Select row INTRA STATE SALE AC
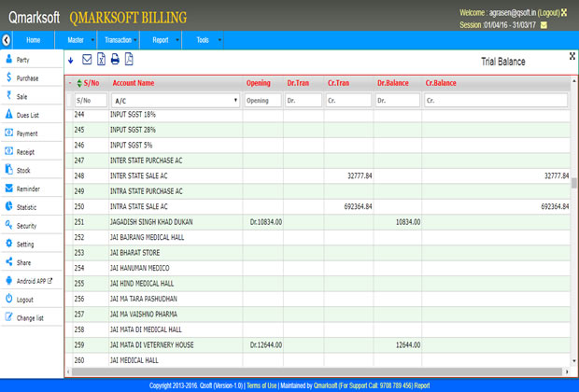Viewport: 579px width, 392px height. pos(318,206)
